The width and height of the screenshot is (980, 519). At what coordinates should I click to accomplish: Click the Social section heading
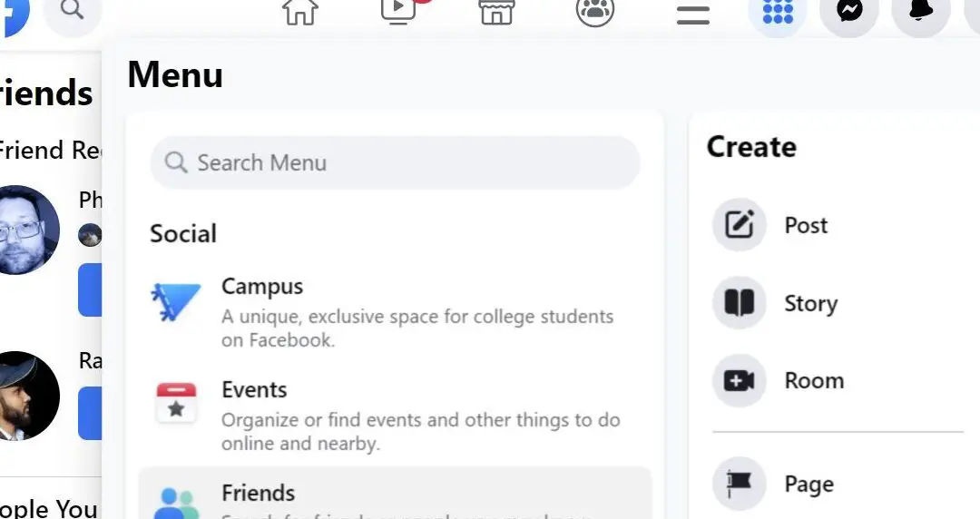coord(183,234)
